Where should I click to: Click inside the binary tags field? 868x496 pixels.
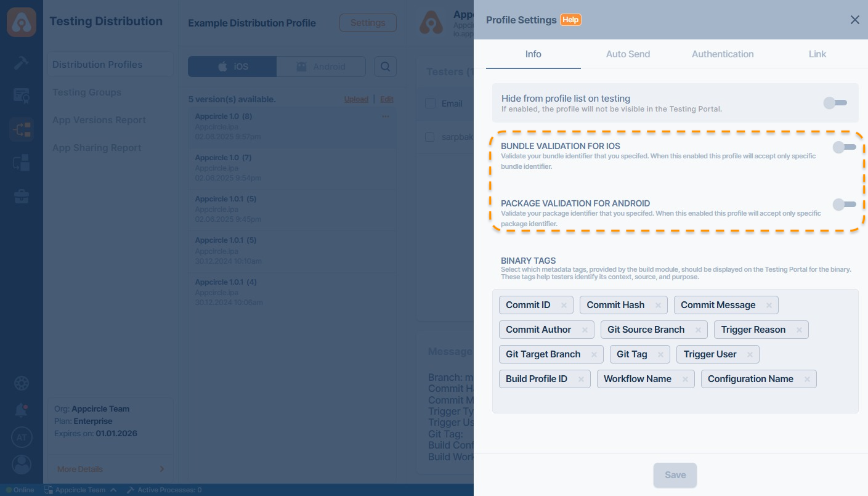coord(675,400)
